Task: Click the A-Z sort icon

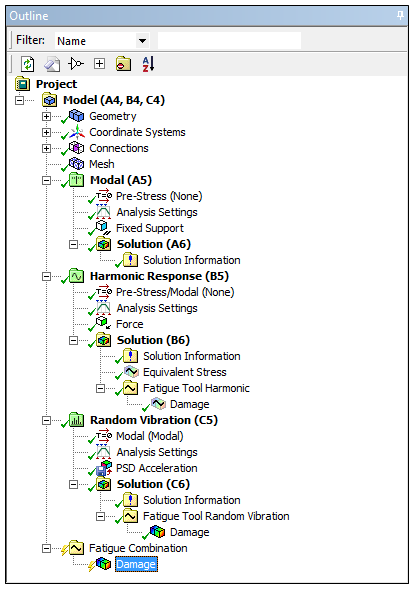Action: (x=148, y=64)
